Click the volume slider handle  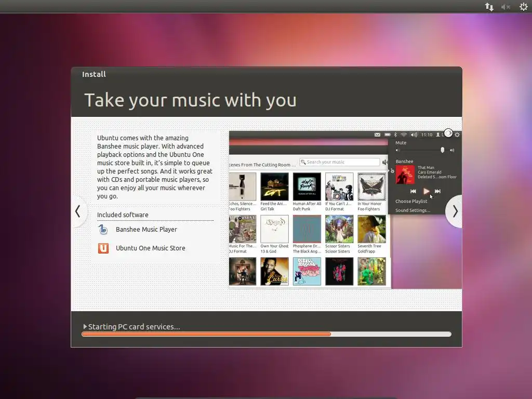(442, 150)
